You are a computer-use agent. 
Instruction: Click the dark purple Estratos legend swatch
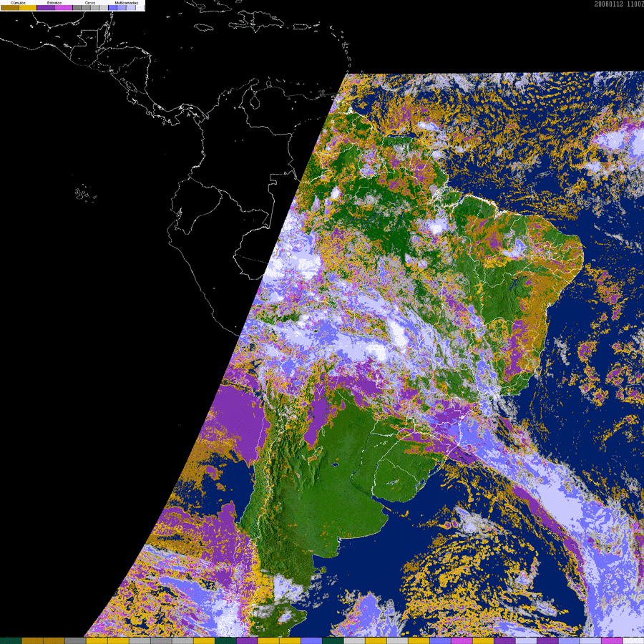(x=46, y=7)
